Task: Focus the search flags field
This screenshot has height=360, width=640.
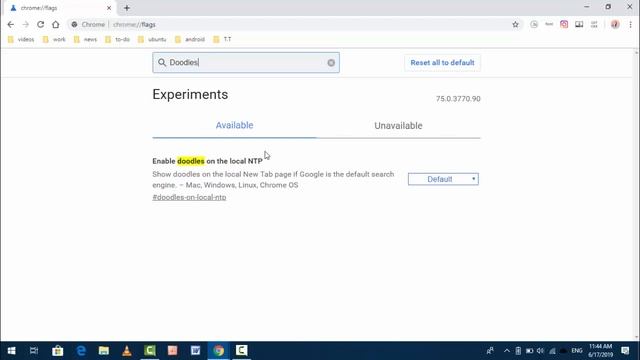Action: [246, 63]
